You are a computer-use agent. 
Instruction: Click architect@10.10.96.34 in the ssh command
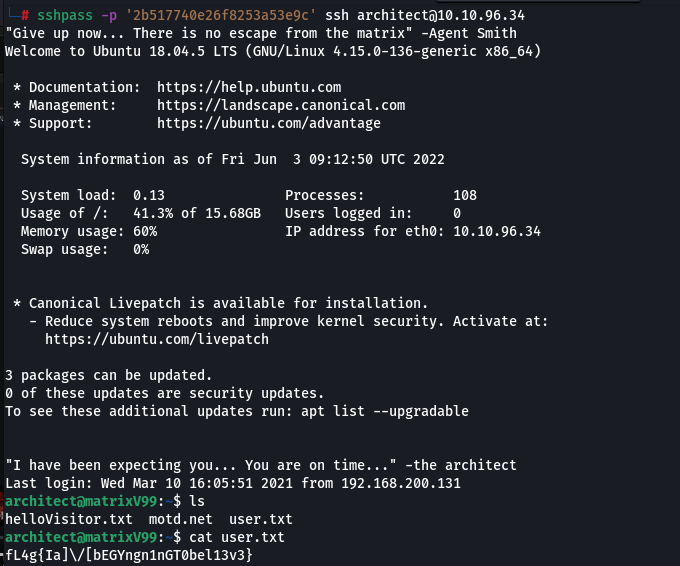441,16
